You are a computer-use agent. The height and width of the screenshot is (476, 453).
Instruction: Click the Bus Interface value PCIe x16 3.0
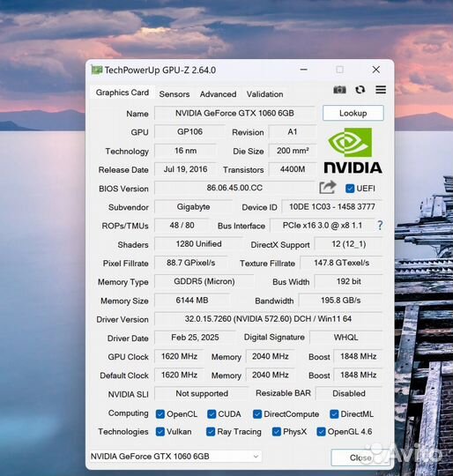click(x=323, y=226)
